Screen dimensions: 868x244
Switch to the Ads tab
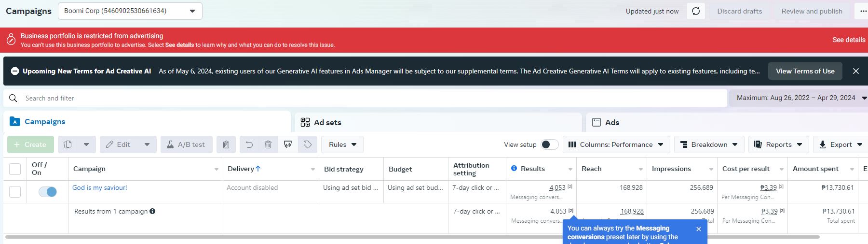point(612,123)
